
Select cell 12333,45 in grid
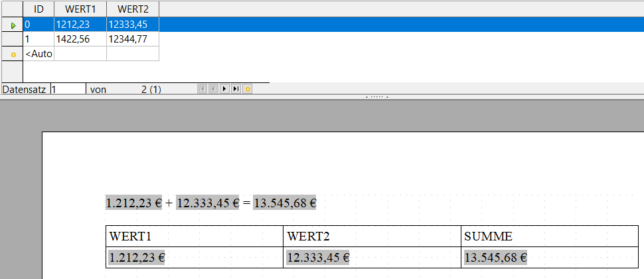[x=133, y=25]
